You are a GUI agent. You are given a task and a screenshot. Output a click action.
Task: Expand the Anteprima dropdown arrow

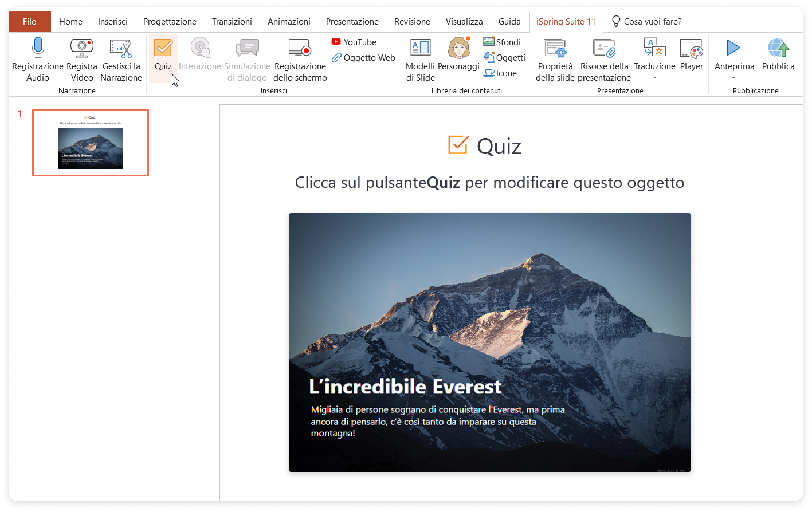[733, 78]
